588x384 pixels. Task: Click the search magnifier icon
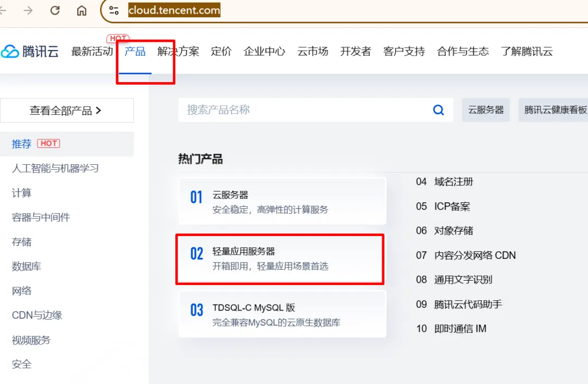pos(438,110)
